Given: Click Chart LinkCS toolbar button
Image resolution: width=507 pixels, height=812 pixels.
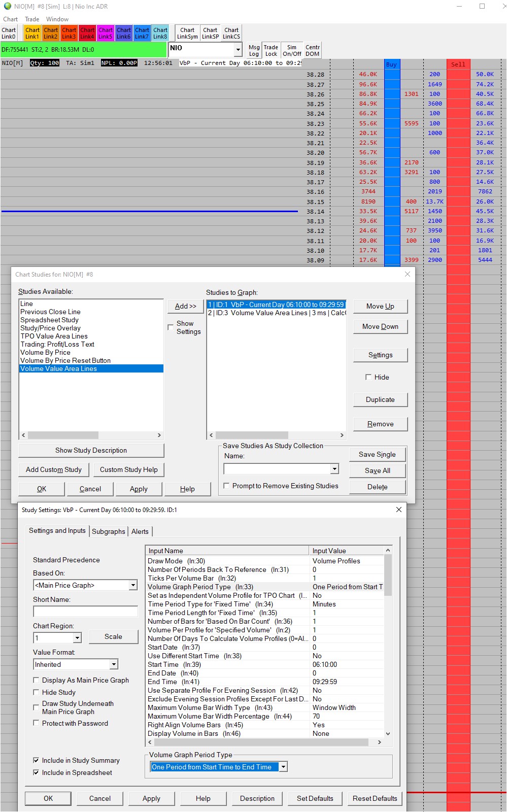Looking at the screenshot, I should point(231,33).
